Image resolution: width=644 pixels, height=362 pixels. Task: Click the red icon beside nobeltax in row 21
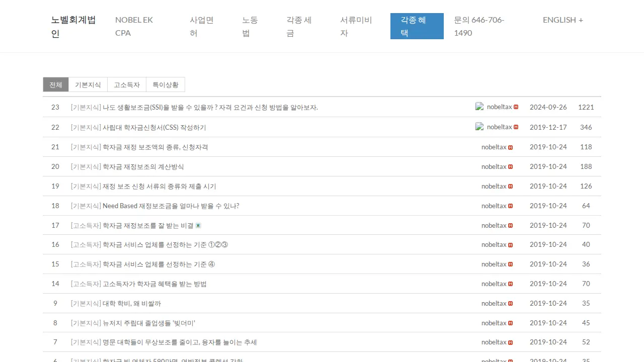(x=510, y=147)
